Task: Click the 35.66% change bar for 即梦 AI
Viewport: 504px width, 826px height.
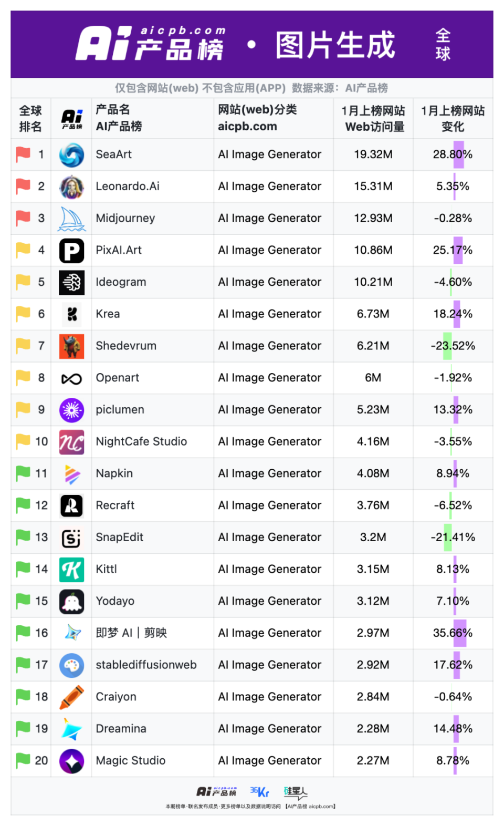Action: [459, 633]
